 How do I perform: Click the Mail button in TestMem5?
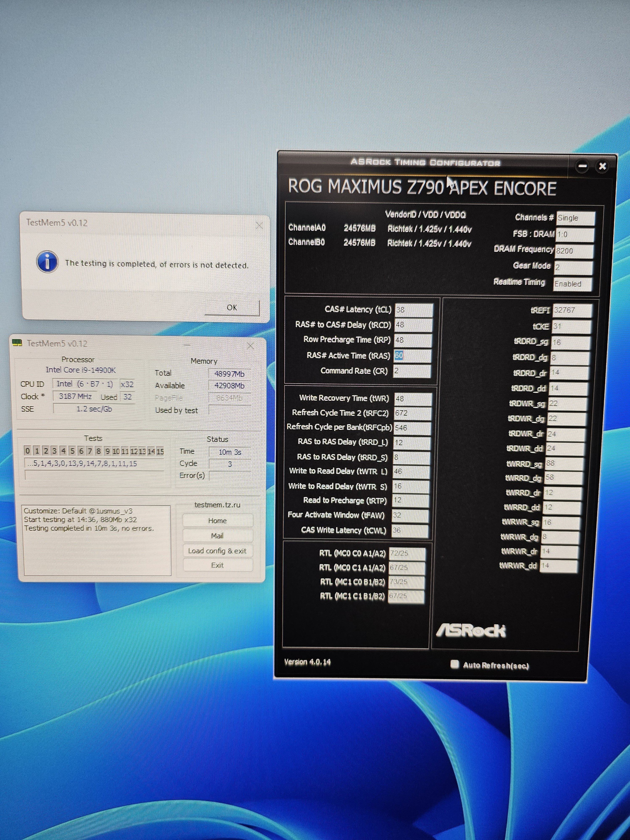point(217,536)
